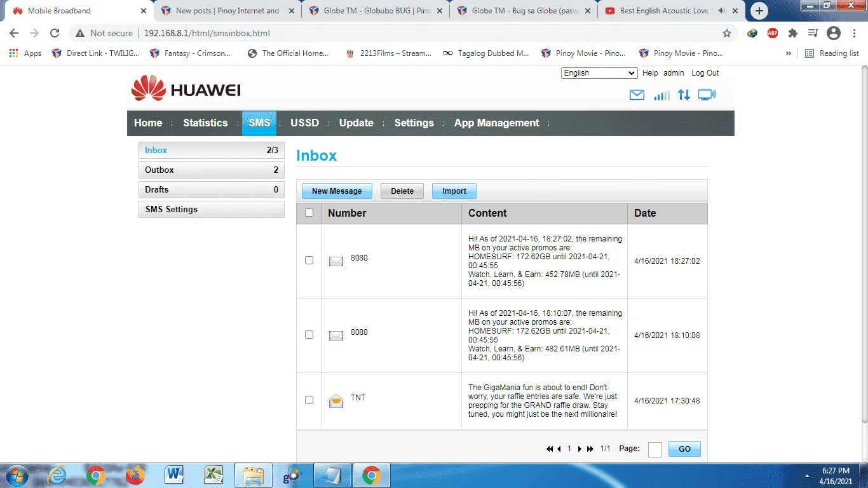Viewport: 868px width, 488px height.
Task: Switch to the USSD menu
Action: [305, 123]
